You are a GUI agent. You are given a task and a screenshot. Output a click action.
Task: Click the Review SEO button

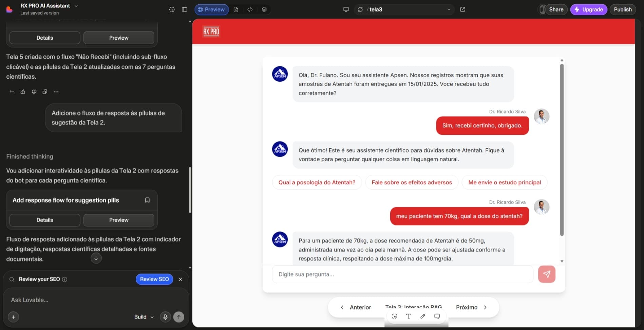[154, 279]
